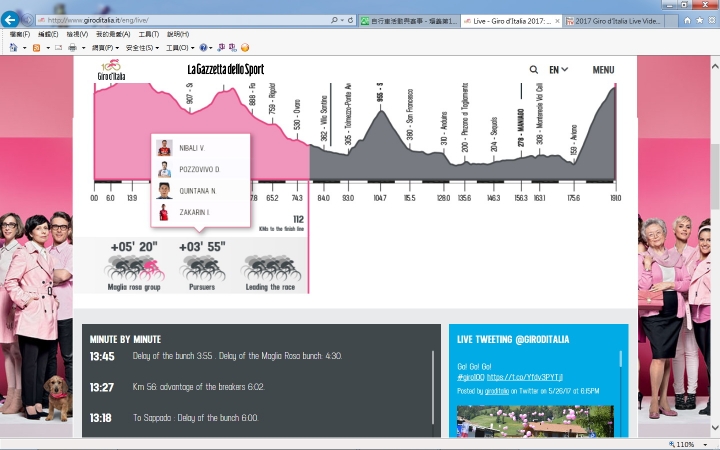Viewport: 720px width, 450px height.
Task: Click the Leading the race riders icon
Action: 270,268
